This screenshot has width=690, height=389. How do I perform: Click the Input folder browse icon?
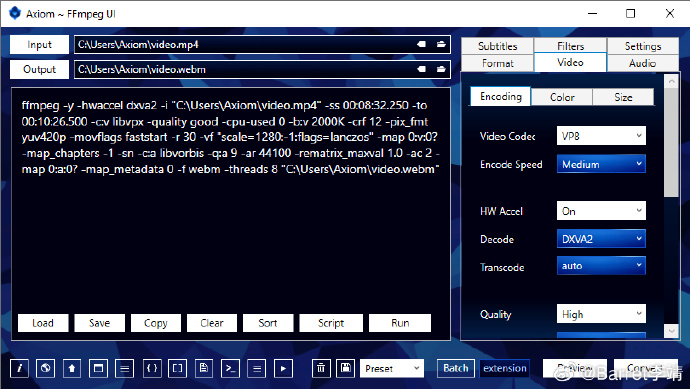tap(441, 44)
